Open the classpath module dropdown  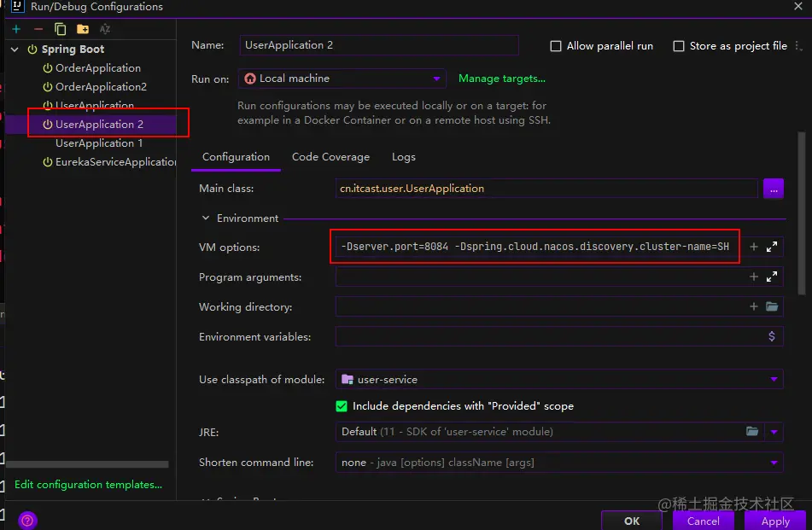coord(559,380)
